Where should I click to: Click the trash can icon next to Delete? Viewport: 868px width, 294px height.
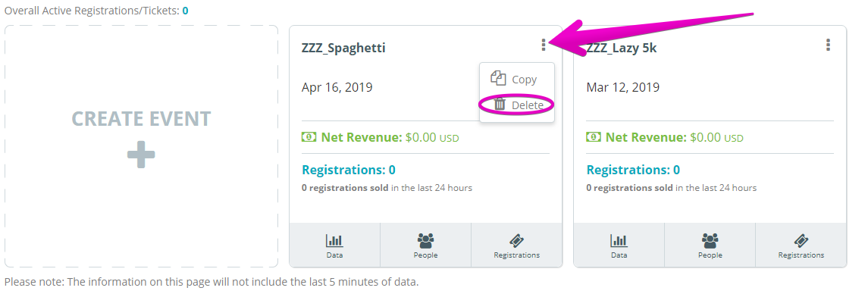pyautogui.click(x=500, y=104)
